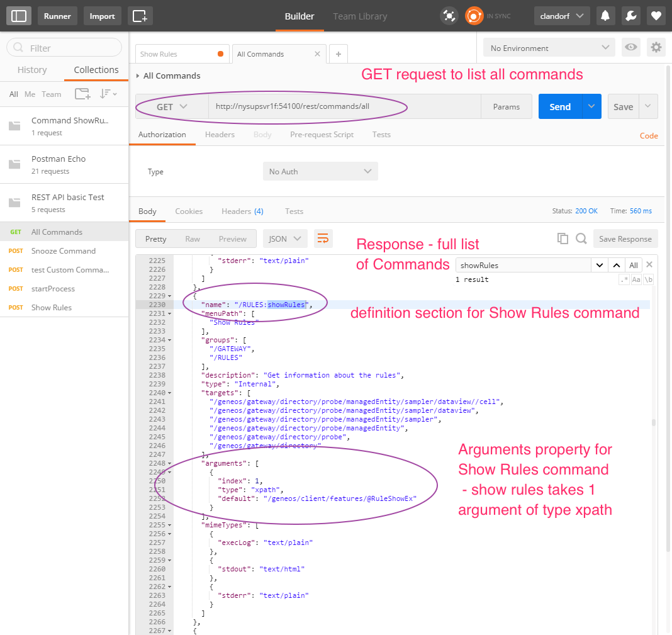Image resolution: width=672 pixels, height=635 pixels.
Task: Switch to the Headers request tab
Action: click(x=220, y=135)
